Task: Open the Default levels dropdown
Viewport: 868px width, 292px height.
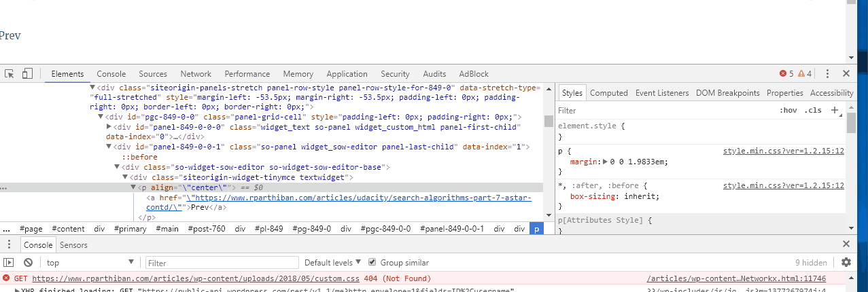Action: [x=333, y=262]
